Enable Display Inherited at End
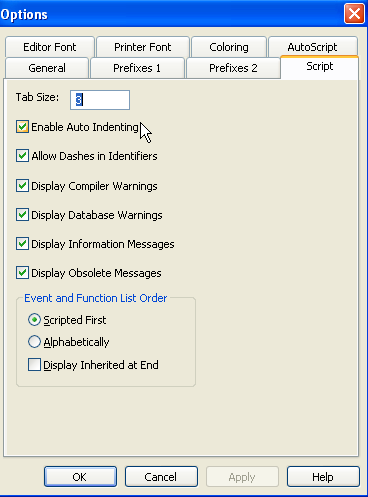This screenshot has height=497, width=368. [x=34, y=365]
